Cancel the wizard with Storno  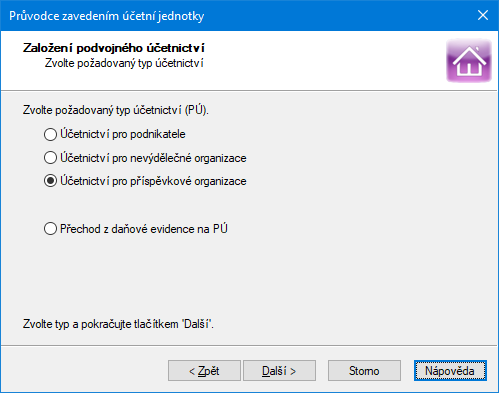click(x=364, y=370)
